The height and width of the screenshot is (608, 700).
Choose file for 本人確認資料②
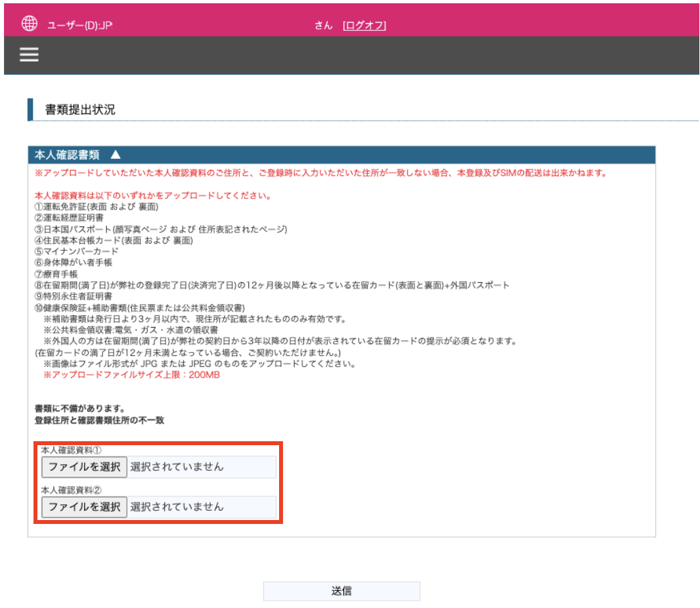point(84,507)
